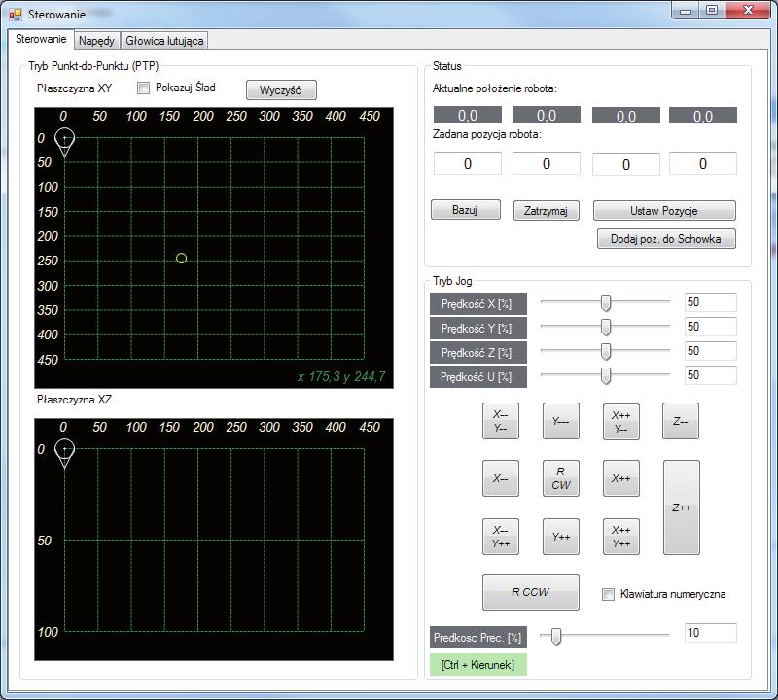Click the Prędkość U slider thumb

pyautogui.click(x=605, y=375)
